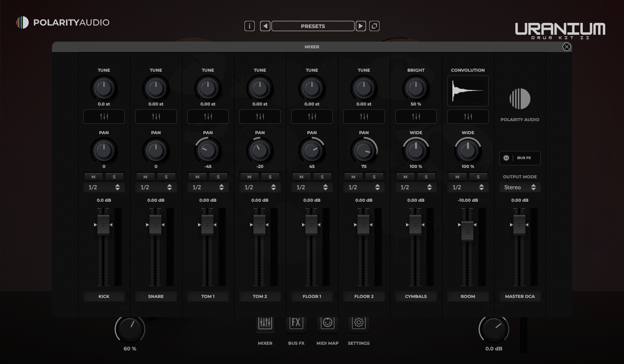Click the Room volume fader handle
The width and height of the screenshot is (624, 364).
click(467, 231)
